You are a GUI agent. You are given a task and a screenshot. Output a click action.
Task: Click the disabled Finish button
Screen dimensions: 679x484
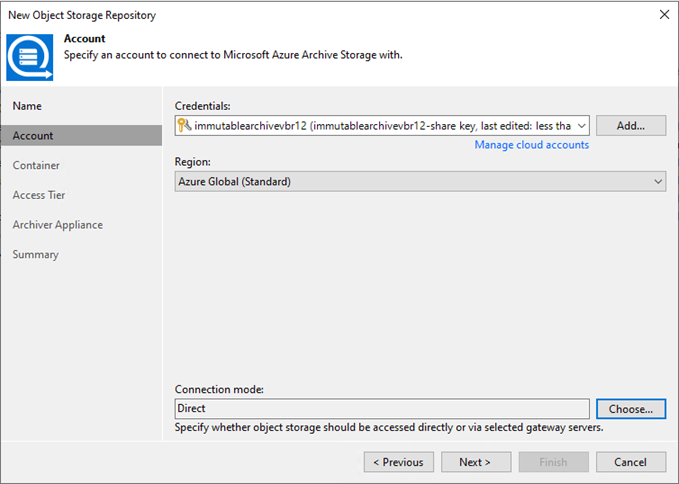(x=553, y=462)
